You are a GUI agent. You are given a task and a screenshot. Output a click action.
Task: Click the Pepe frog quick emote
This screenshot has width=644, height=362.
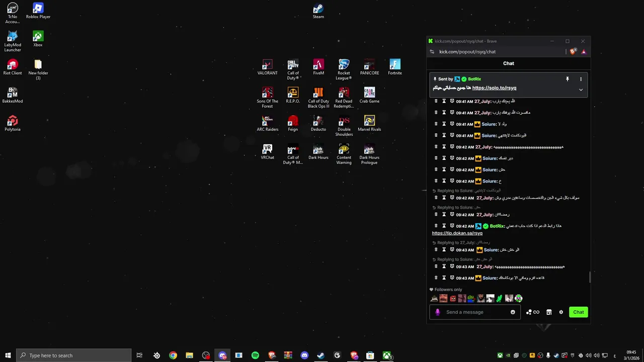point(471,298)
